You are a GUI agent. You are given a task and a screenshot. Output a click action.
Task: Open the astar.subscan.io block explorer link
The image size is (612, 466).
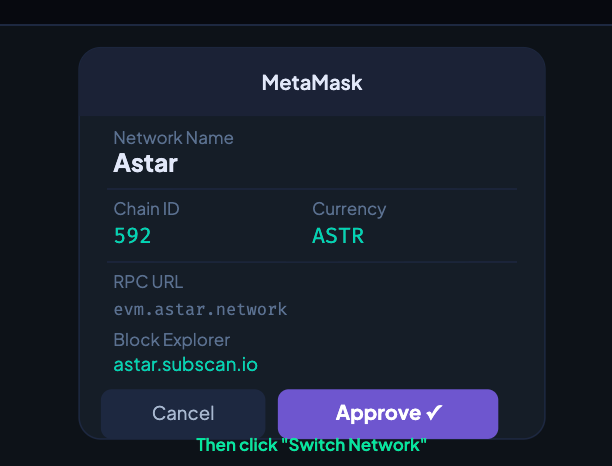(x=185, y=365)
